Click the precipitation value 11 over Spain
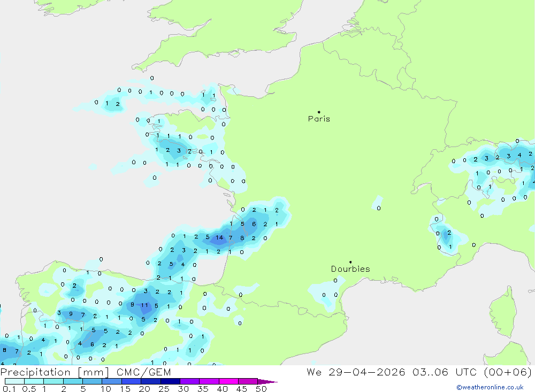This screenshot has width=535, height=392. [x=144, y=305]
